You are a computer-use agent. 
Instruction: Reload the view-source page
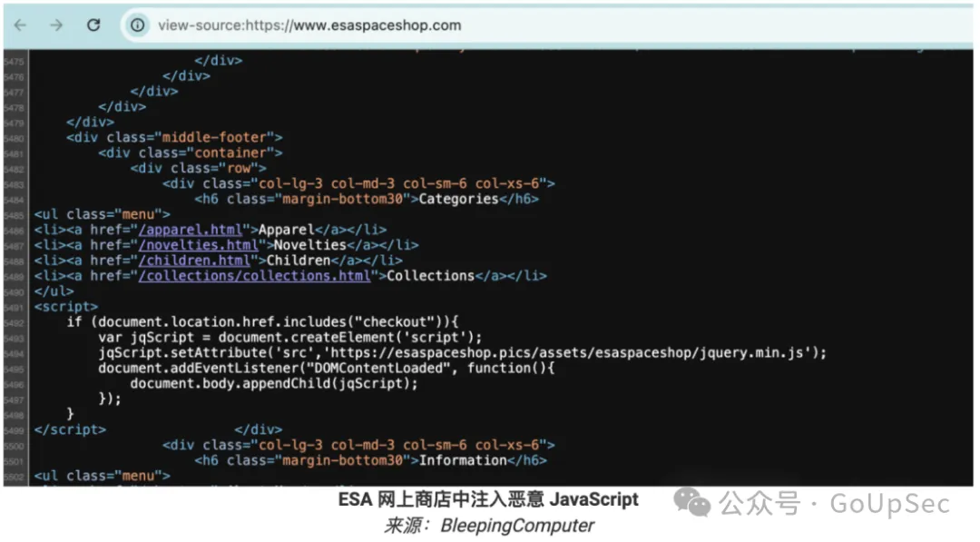[x=93, y=25]
